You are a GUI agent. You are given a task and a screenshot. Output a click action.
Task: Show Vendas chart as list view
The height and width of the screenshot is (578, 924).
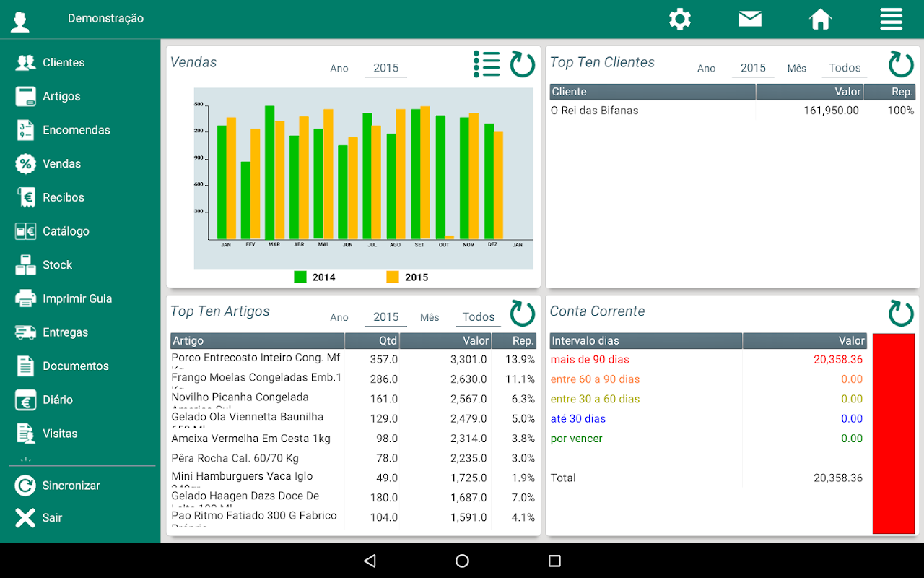click(x=487, y=64)
